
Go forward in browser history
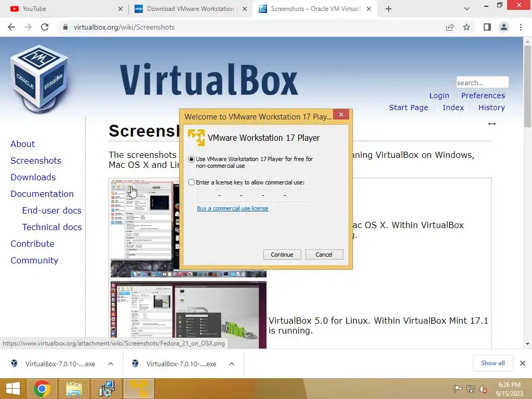pyautogui.click(x=28, y=27)
